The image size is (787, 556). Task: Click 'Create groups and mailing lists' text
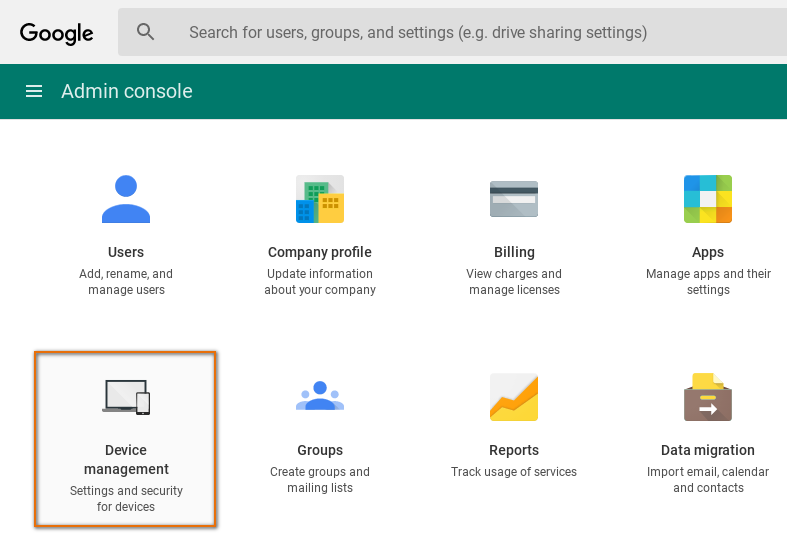tap(320, 480)
